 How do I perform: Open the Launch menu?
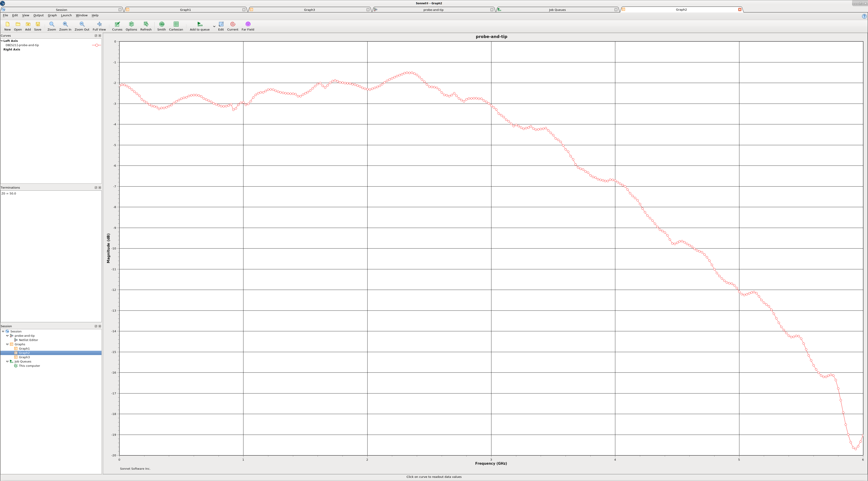coord(66,15)
